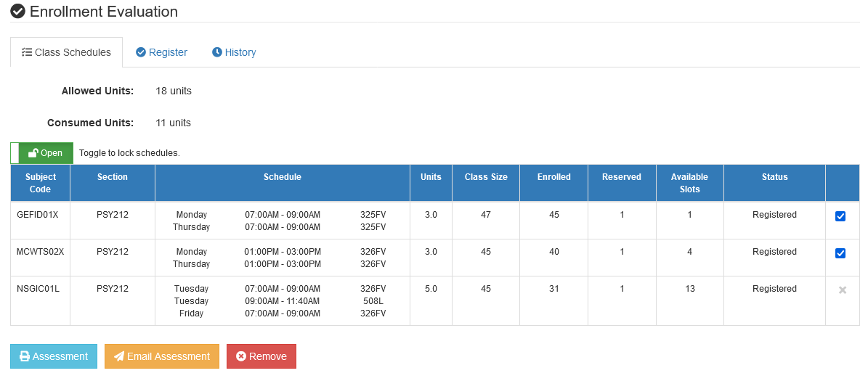Click the Available Slots column header
The height and width of the screenshot is (373, 868).
(x=689, y=183)
